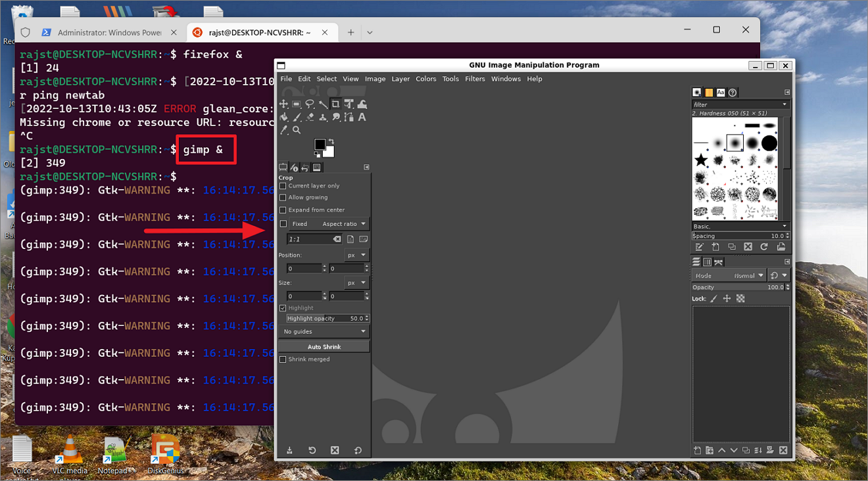Select the Unified Transform tool
The width and height of the screenshot is (868, 481).
coord(349,104)
